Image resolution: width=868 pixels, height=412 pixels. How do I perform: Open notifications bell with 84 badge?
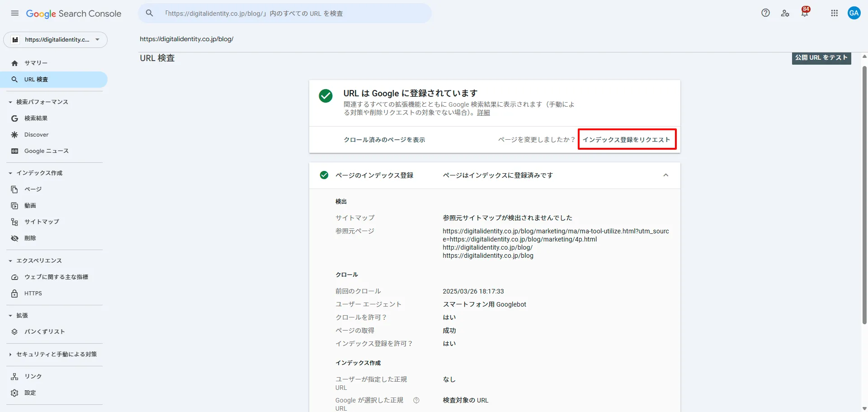coord(805,12)
